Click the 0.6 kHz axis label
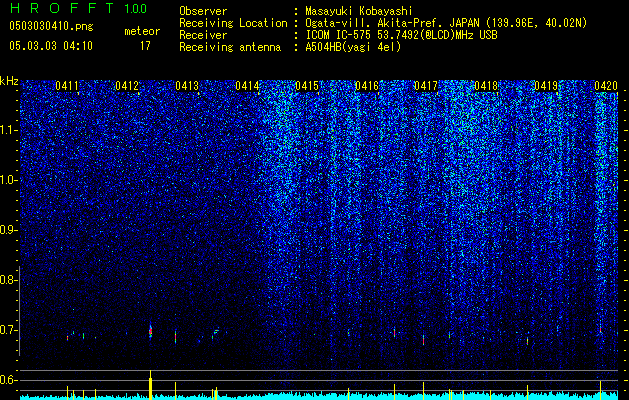The image size is (629, 400). tap(7, 380)
